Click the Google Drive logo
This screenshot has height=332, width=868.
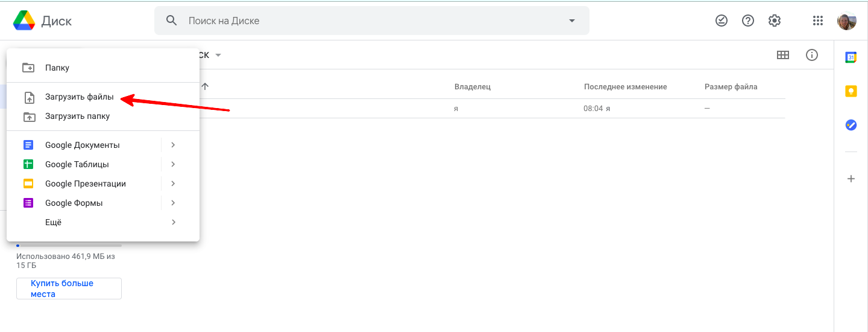tap(24, 21)
